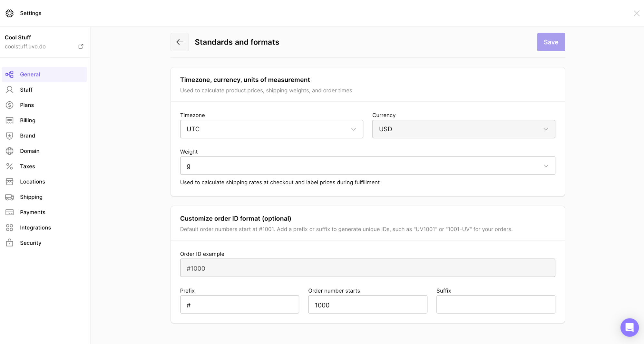Click the Order number starts field
The image size is (644, 344).
367,305
